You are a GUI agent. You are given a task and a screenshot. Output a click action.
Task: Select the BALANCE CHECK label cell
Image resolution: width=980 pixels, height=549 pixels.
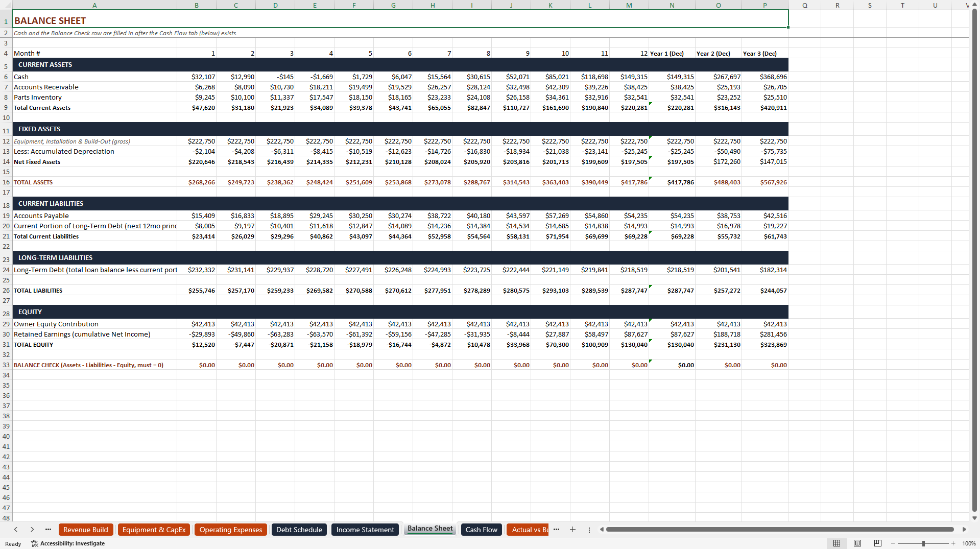(94, 365)
